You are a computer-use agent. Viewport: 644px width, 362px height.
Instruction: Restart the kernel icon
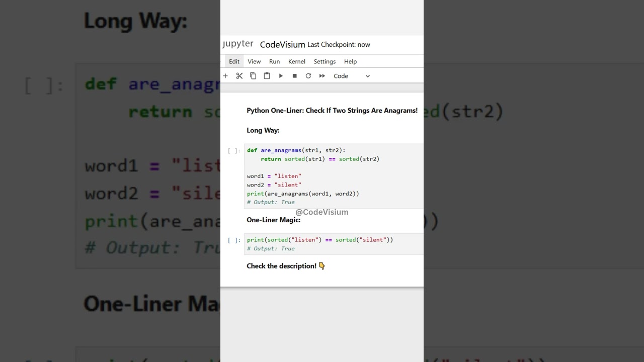(308, 76)
